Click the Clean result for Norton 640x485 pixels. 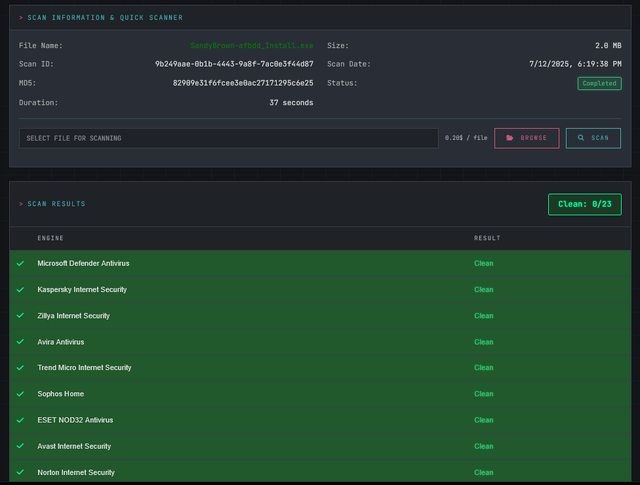point(484,472)
